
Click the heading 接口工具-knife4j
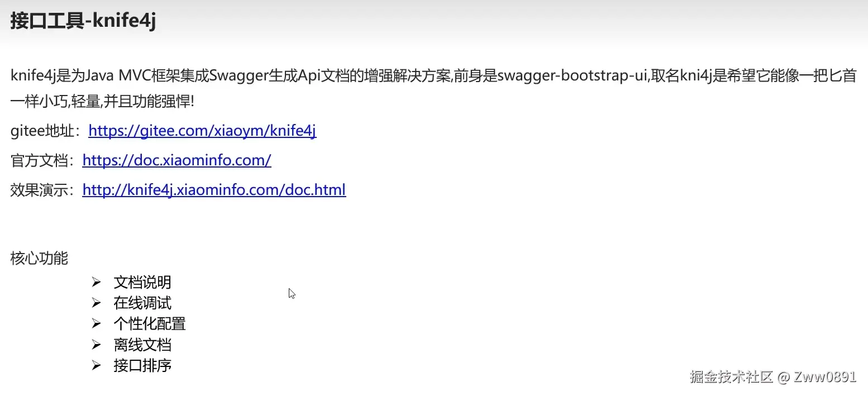pos(83,21)
